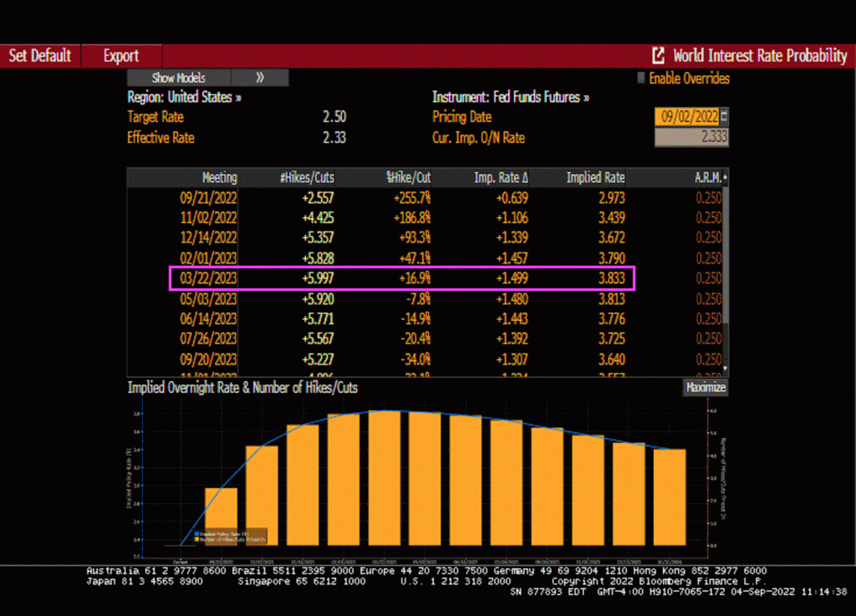The image size is (856, 616).
Task: Click the Cur. Imp. O/N Rate field
Action: [x=690, y=138]
